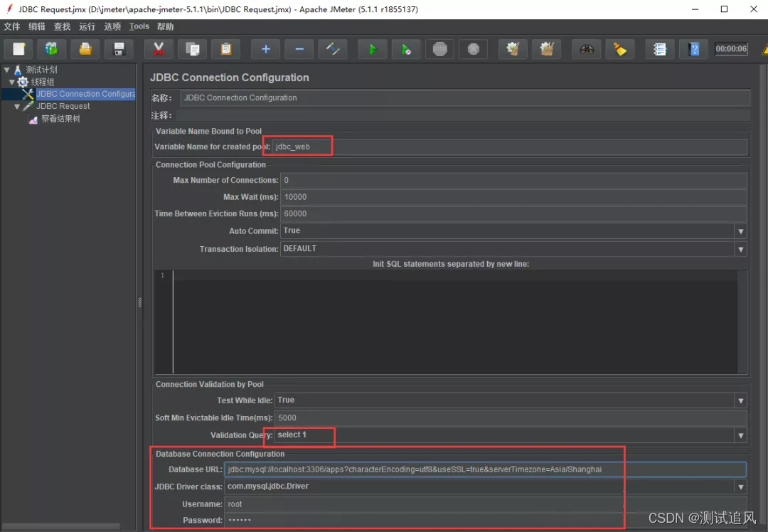The width and height of the screenshot is (768, 532).
Task: Open the Templates icon in toolbar
Action: 51,49
